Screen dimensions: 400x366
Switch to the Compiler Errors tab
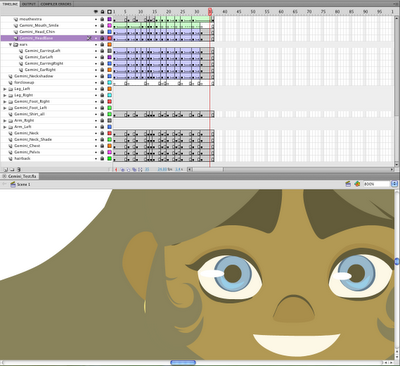click(x=56, y=4)
